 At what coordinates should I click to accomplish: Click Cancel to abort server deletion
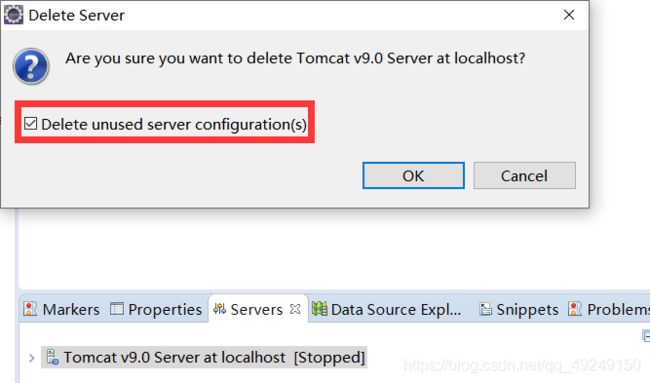pyautogui.click(x=524, y=175)
